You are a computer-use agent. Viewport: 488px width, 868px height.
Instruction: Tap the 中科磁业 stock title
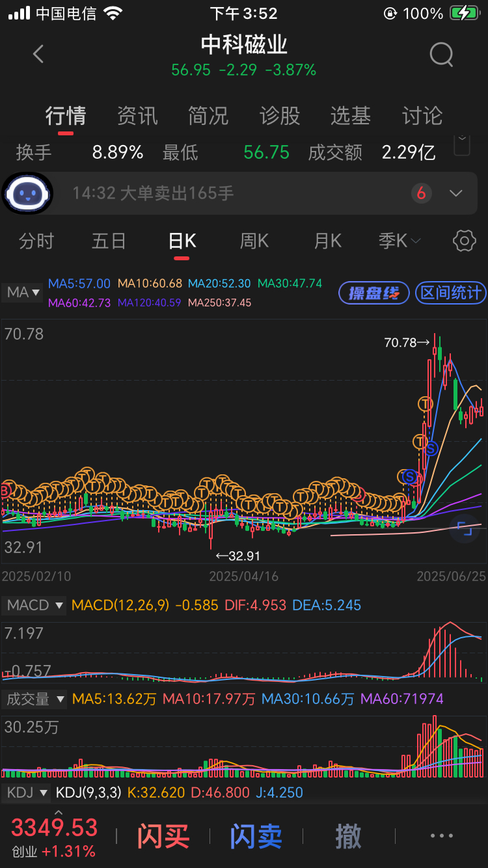[x=244, y=44]
